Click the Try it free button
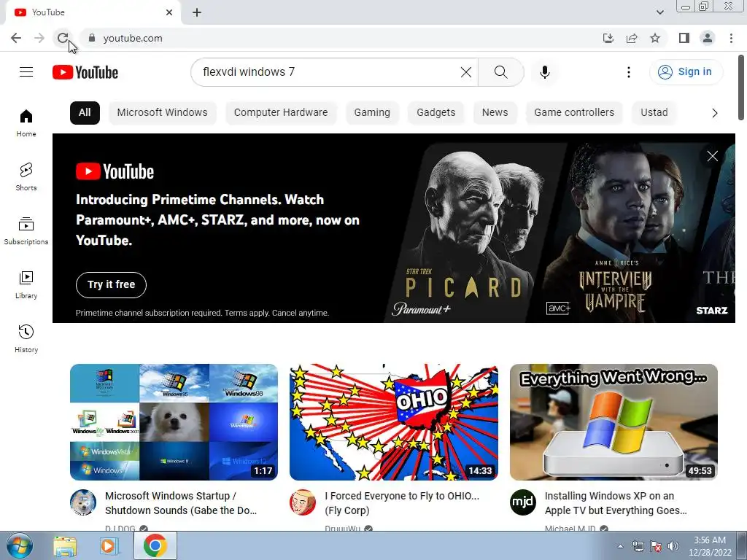This screenshot has height=560, width=747. tap(111, 285)
